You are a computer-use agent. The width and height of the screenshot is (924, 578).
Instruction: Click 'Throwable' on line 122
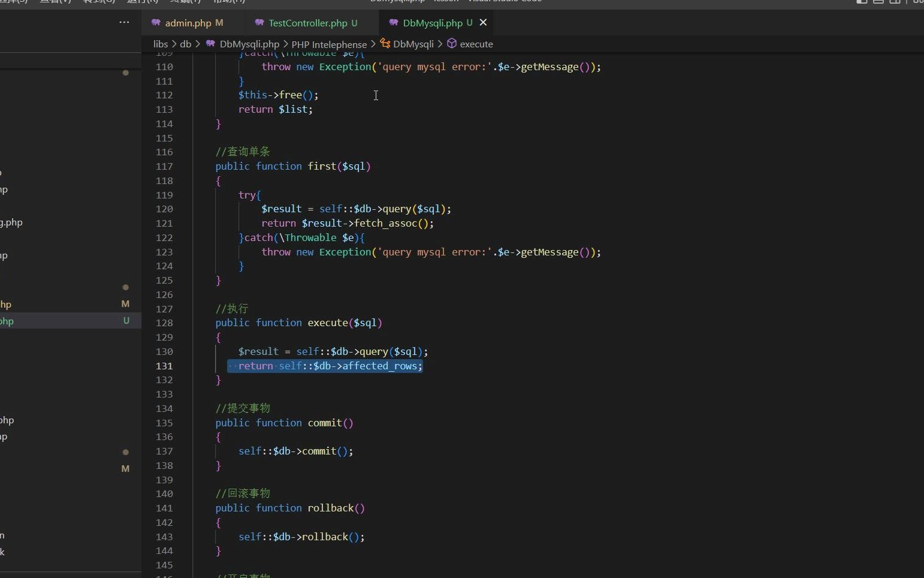pos(310,237)
